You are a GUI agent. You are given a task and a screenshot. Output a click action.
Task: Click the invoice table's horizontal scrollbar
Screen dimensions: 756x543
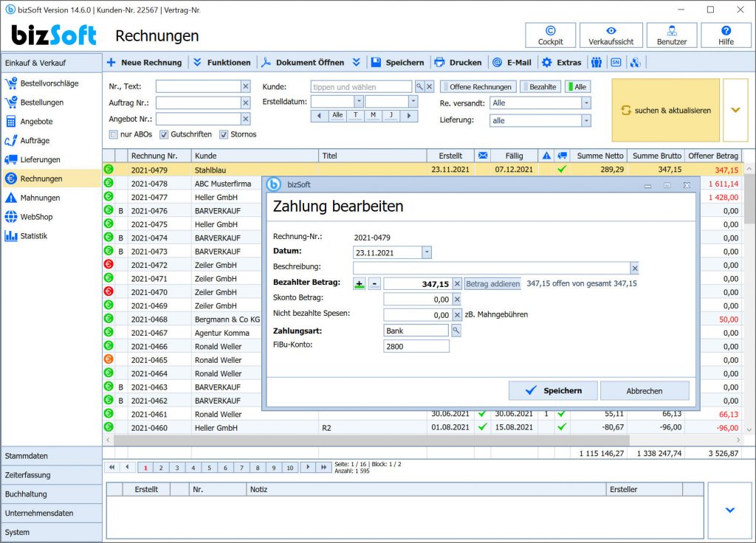coord(372,440)
